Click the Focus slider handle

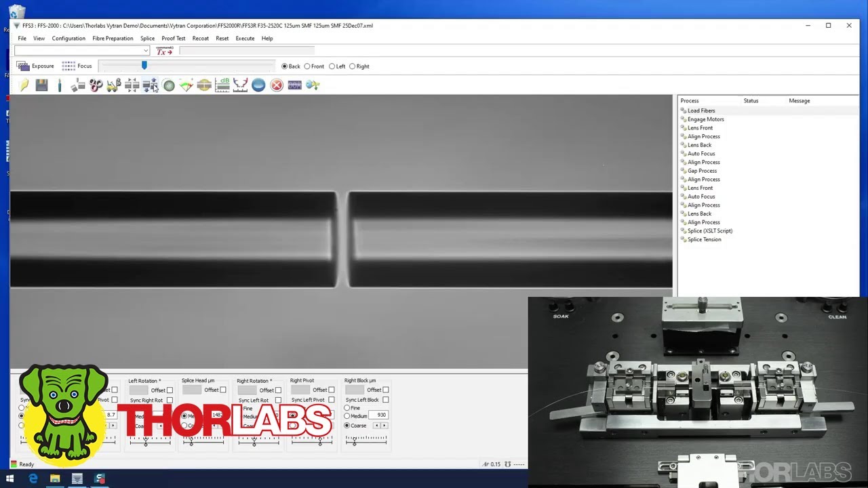click(x=144, y=65)
